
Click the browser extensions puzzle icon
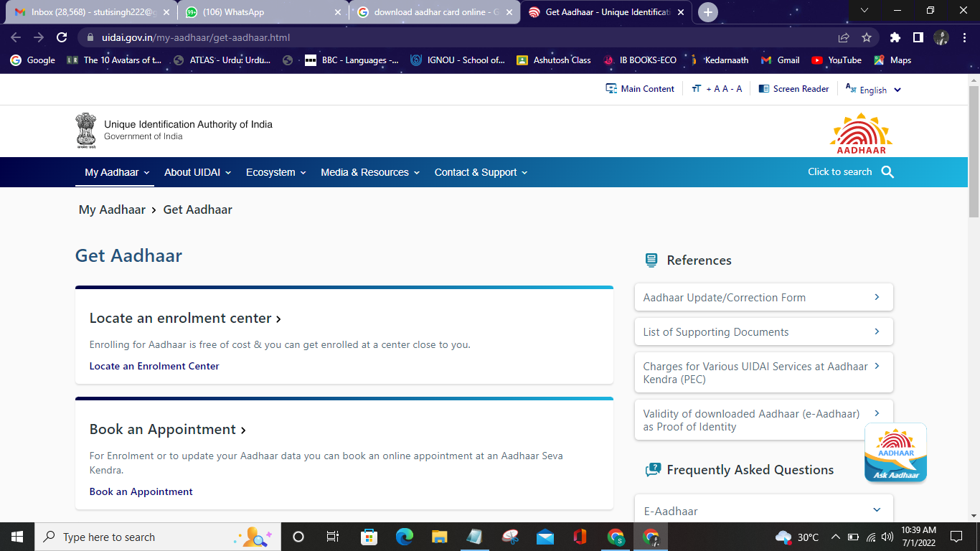pyautogui.click(x=895, y=37)
